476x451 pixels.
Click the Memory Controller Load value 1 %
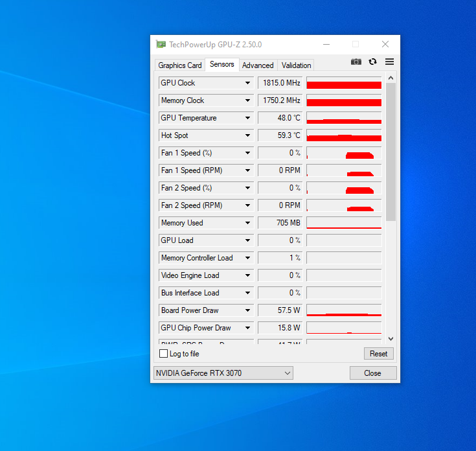280,258
